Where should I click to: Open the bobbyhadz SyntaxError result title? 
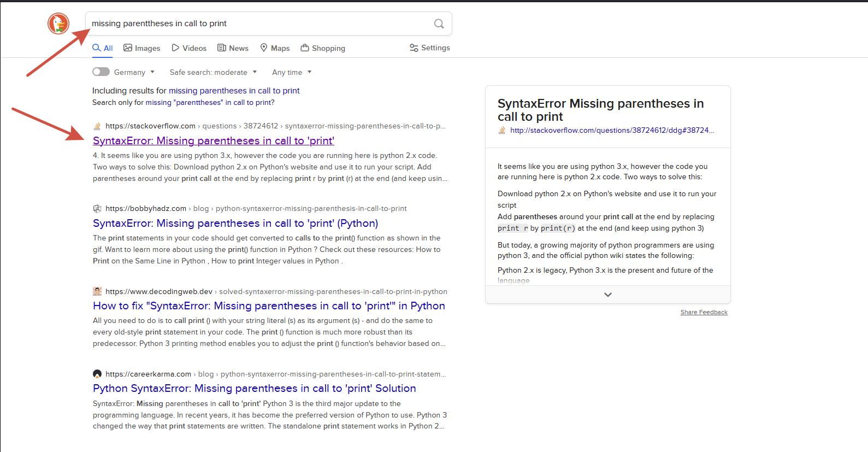pos(235,223)
